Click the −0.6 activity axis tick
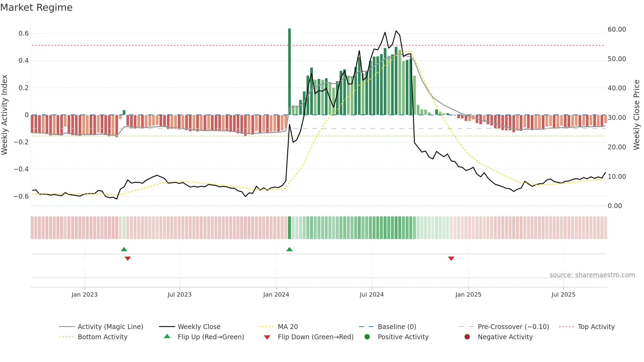644x362 pixels. click(x=21, y=197)
